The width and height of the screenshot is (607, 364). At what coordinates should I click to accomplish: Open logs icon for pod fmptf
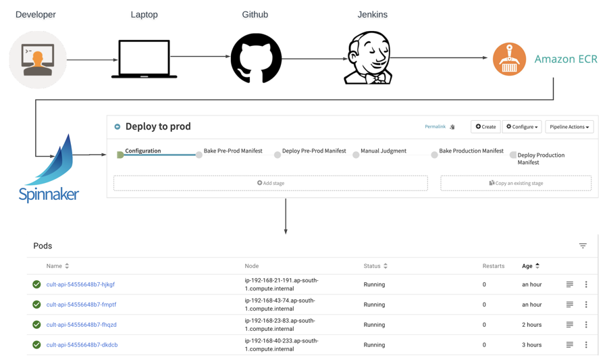[x=569, y=305]
